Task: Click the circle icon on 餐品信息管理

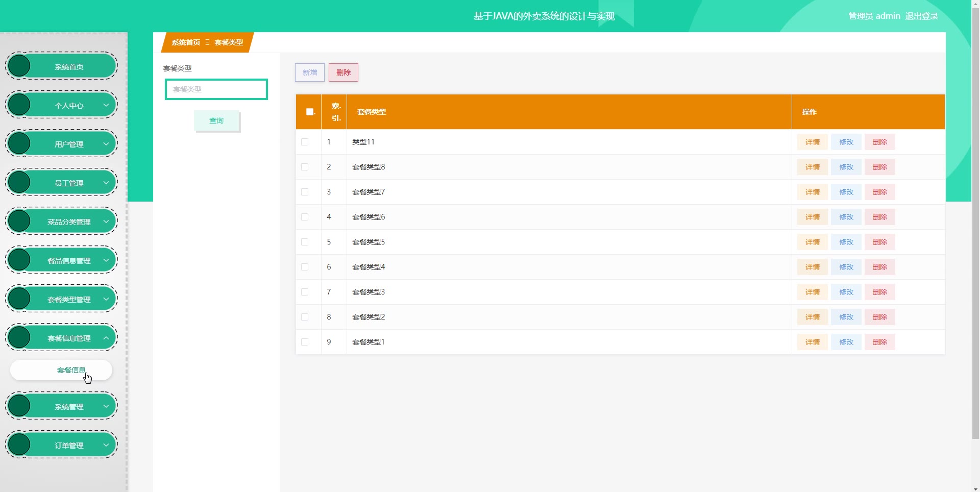Action: pos(19,260)
